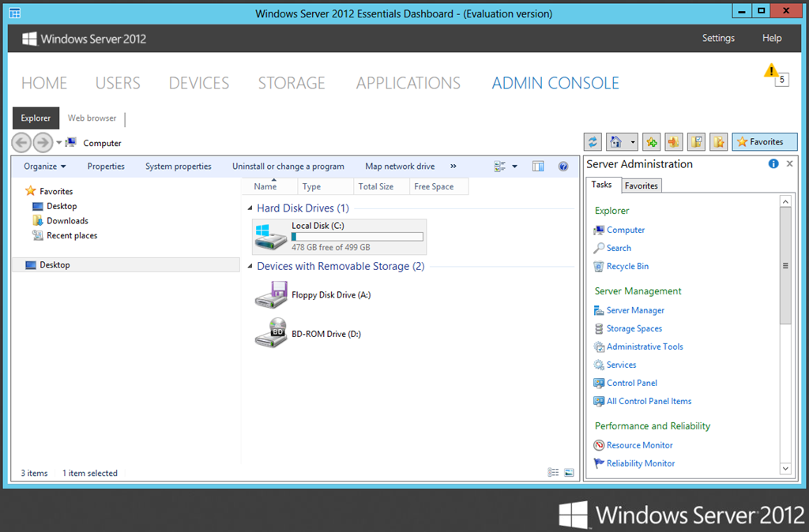809x532 pixels.
Task: Select the Floppy Disk Drive (A:) icon
Action: click(x=270, y=295)
